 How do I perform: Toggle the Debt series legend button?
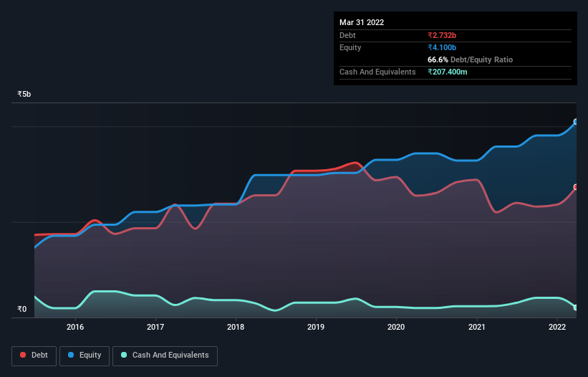tap(34, 355)
